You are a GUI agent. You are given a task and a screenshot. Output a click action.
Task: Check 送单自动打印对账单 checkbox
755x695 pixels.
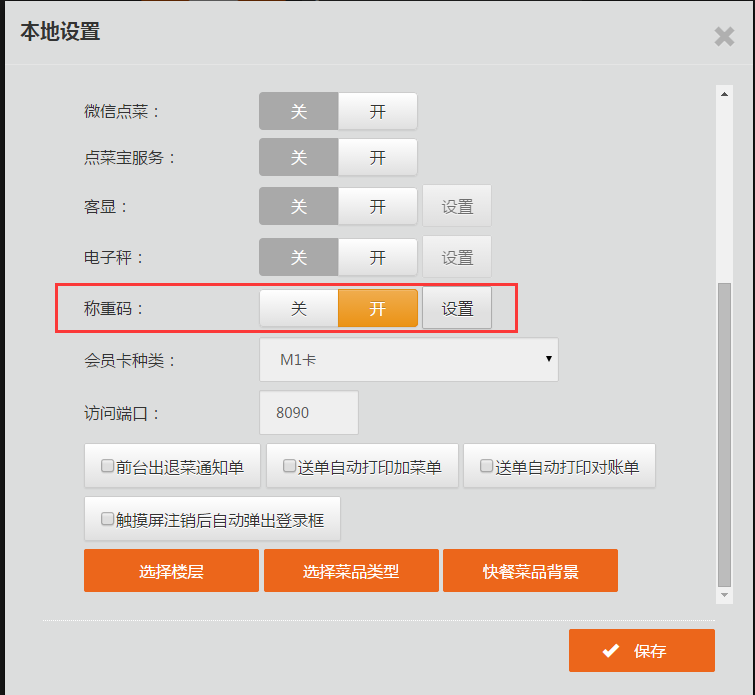pos(486,466)
